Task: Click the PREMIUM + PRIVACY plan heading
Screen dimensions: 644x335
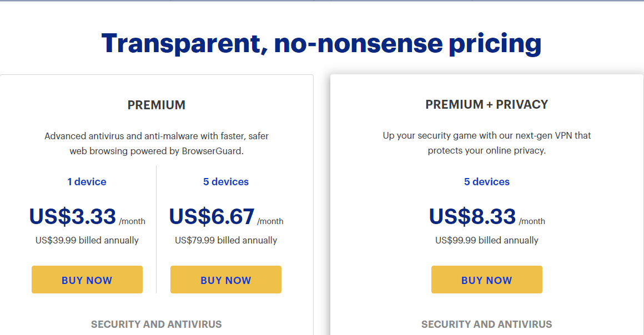Action: pyautogui.click(x=487, y=105)
